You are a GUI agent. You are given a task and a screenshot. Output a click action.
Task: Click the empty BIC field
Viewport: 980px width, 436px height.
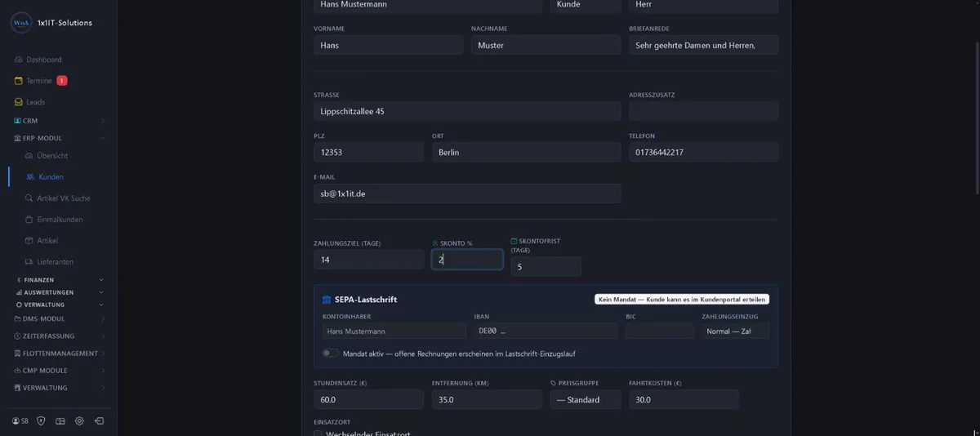(660, 331)
